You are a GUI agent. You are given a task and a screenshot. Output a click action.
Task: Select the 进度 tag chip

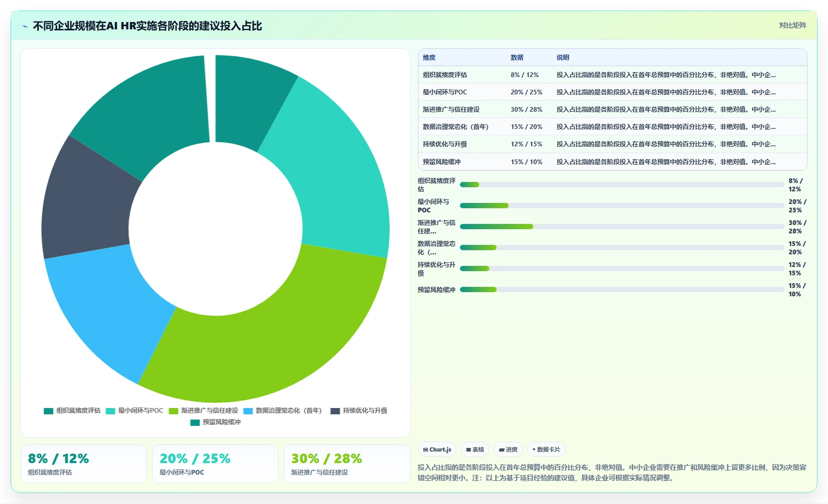(508, 449)
